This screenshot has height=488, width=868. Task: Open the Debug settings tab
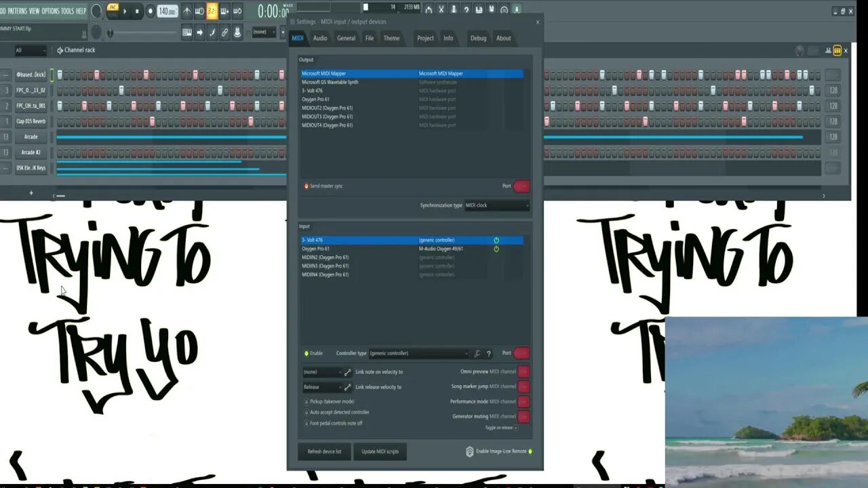[478, 38]
